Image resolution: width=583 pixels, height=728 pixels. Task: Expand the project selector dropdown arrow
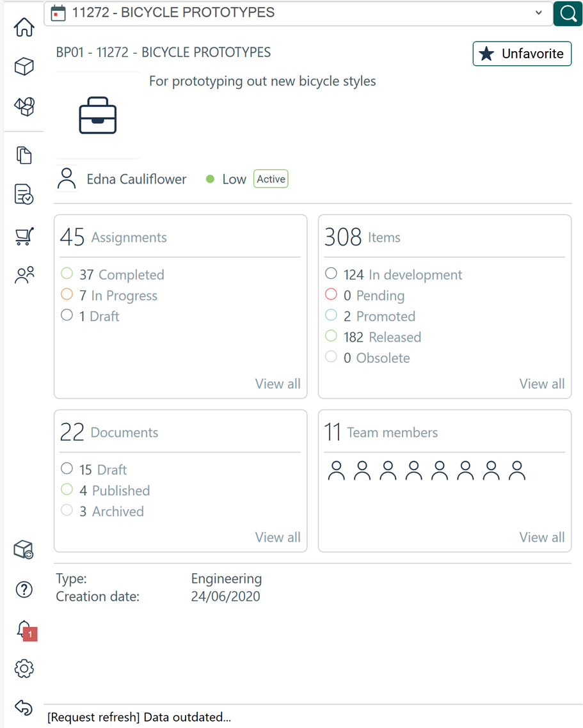click(539, 13)
